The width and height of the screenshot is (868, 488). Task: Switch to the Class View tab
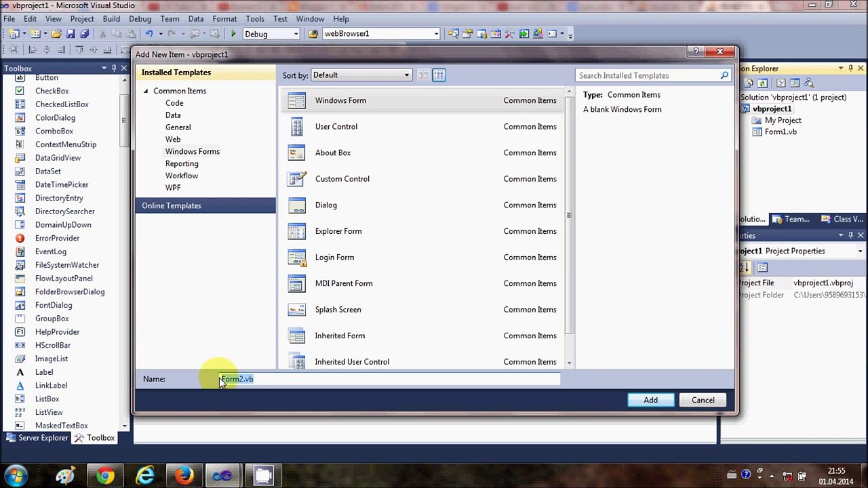click(842, 219)
